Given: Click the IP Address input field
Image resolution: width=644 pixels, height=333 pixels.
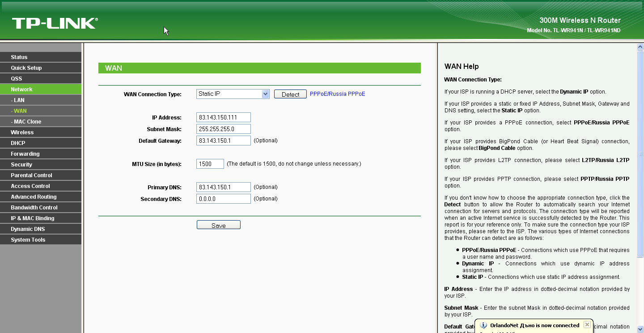Looking at the screenshot, I should pyautogui.click(x=223, y=118).
